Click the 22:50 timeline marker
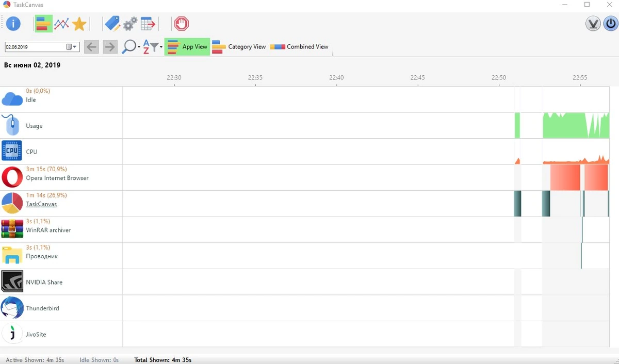This screenshot has height=364, width=619. [x=499, y=77]
